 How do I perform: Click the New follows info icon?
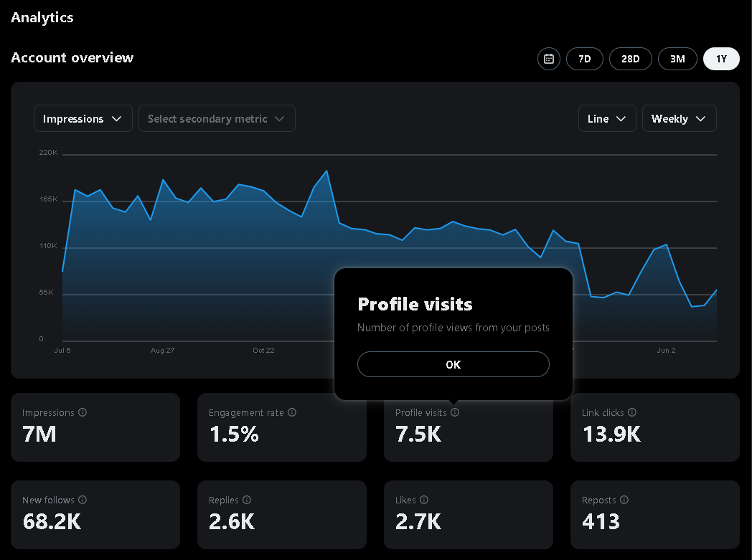click(x=83, y=500)
